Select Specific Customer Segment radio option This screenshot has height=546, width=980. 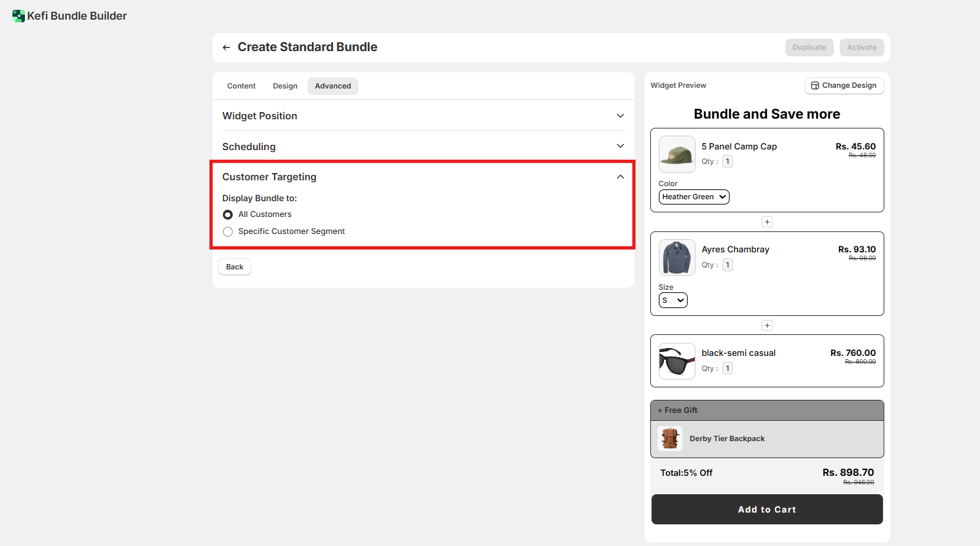[x=227, y=231]
